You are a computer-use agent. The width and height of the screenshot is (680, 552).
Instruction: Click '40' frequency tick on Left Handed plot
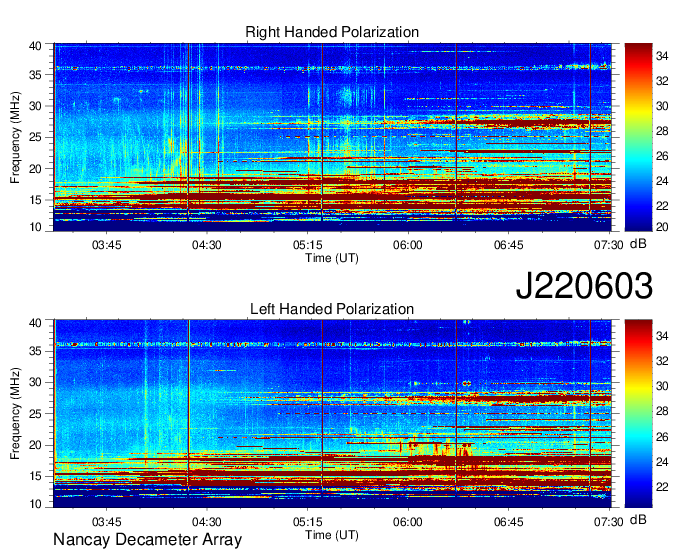pos(35,323)
